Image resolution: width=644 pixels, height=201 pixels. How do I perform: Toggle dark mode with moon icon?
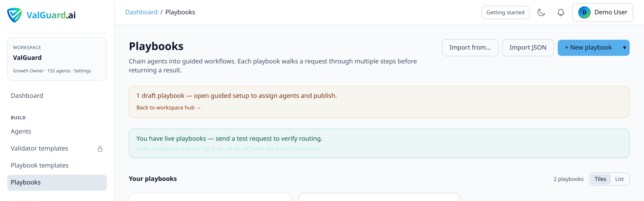(x=541, y=13)
